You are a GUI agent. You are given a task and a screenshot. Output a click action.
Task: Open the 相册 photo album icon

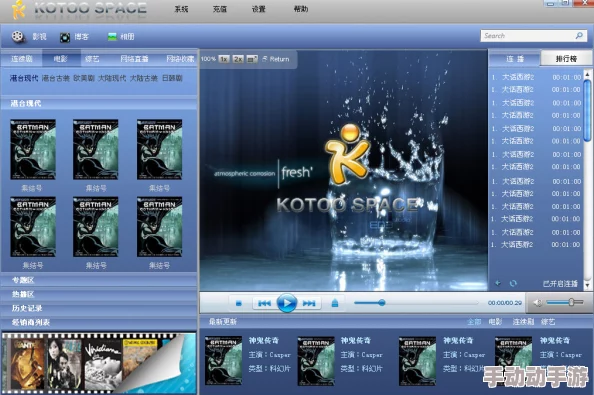click(112, 37)
